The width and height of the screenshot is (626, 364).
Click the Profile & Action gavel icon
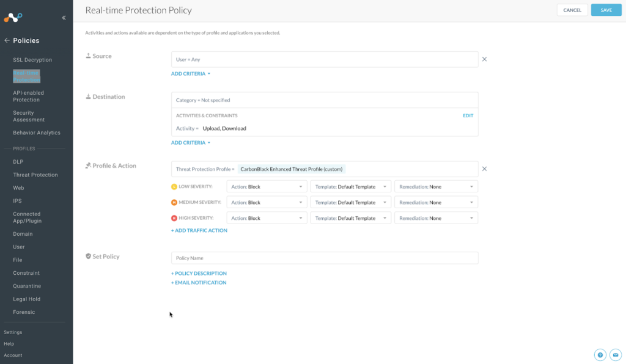[x=88, y=166]
